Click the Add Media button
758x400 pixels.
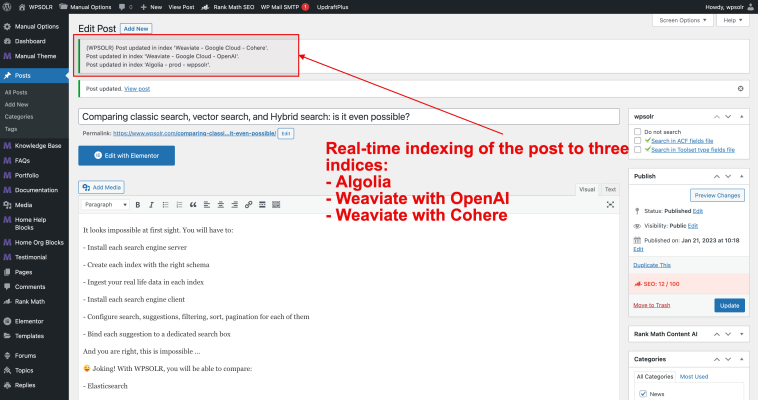102,187
